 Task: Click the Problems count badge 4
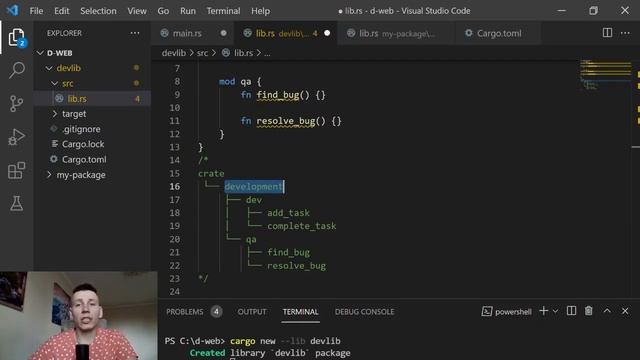(216, 312)
